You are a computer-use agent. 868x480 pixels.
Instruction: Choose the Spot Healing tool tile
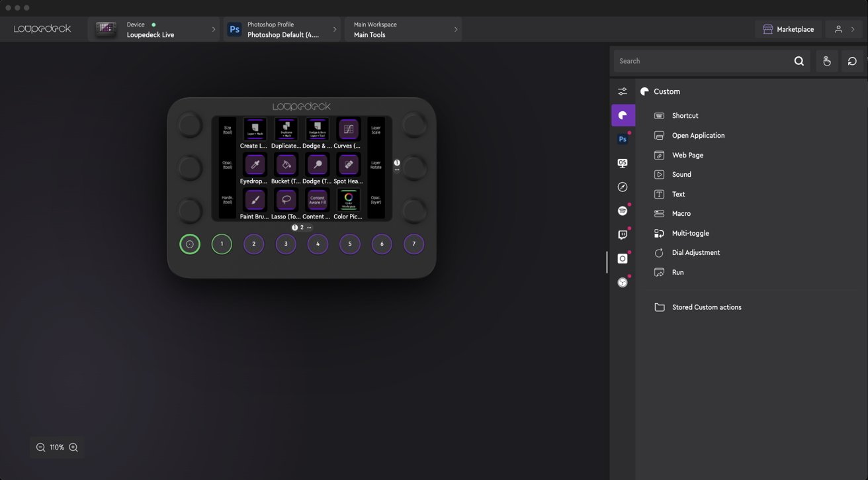pyautogui.click(x=349, y=165)
